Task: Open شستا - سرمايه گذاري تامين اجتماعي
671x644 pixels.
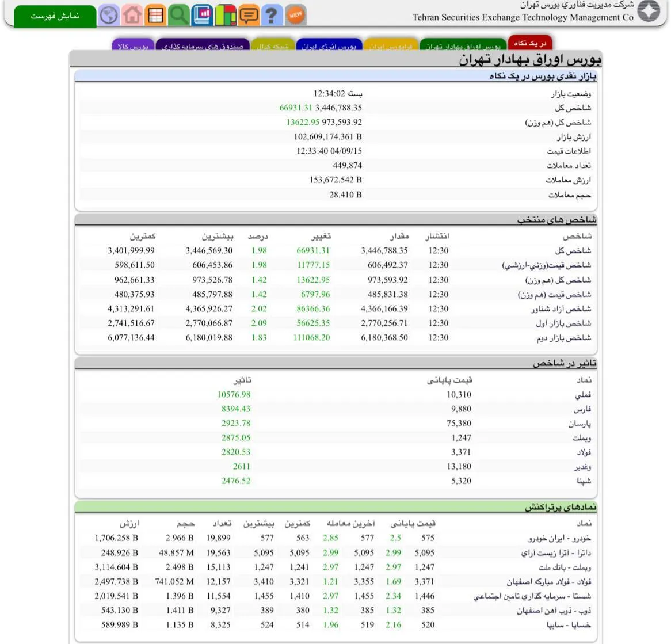Action: 532,596
